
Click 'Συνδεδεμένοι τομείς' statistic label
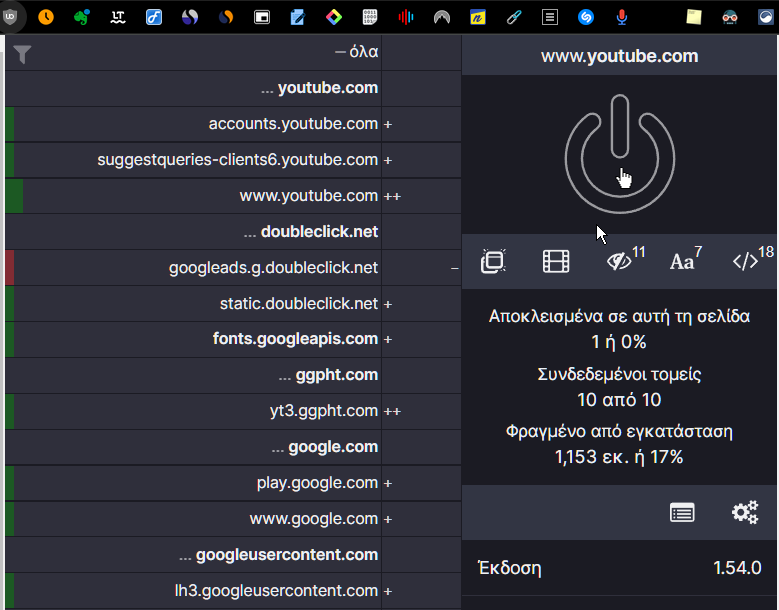619,374
